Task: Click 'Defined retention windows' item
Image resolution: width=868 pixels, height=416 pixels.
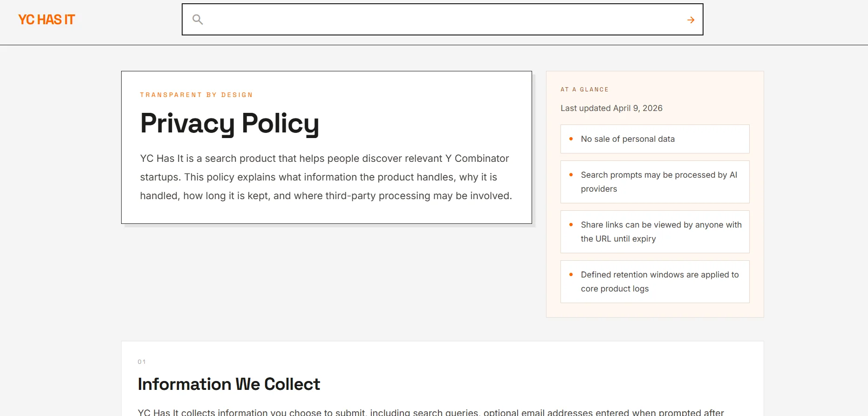Action: tap(655, 282)
